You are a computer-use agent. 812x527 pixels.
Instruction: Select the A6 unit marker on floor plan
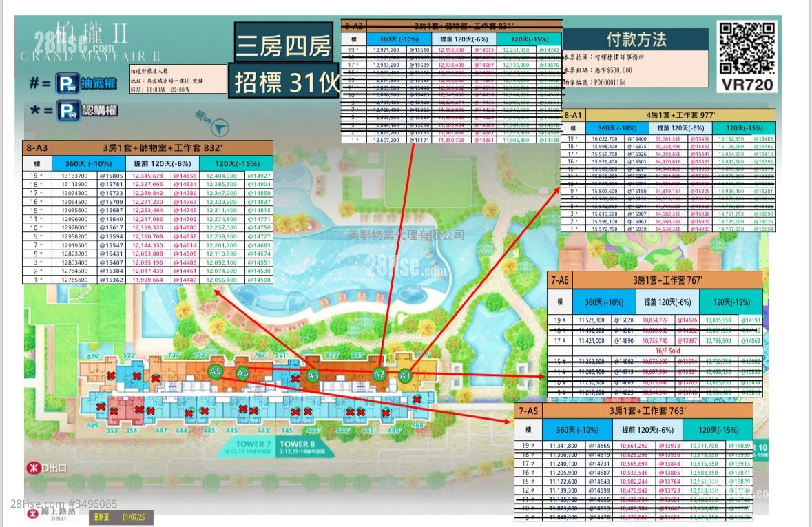[242, 373]
